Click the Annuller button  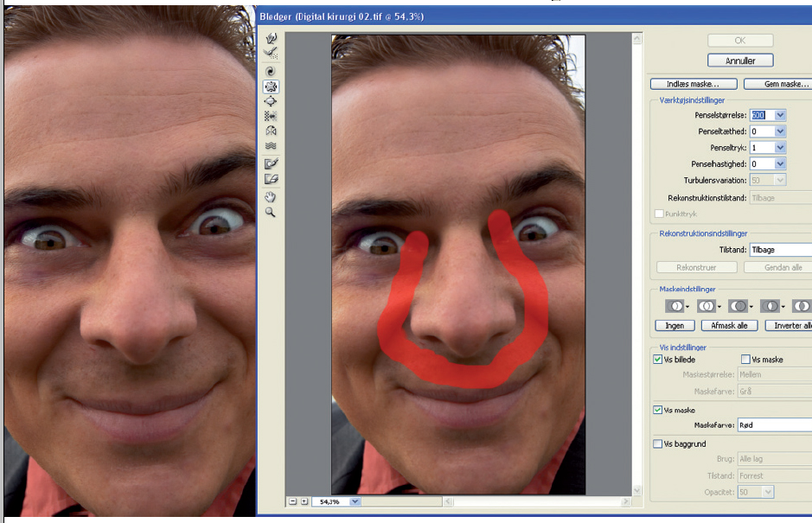click(x=740, y=61)
